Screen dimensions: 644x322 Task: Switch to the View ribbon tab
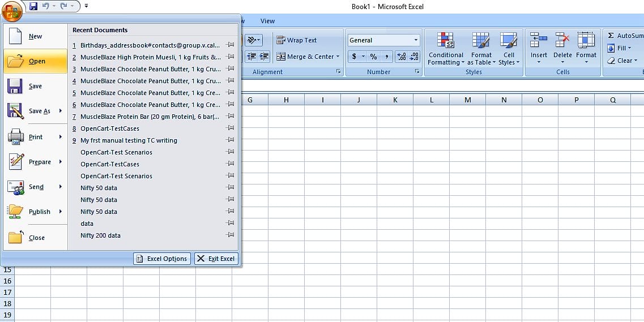click(267, 21)
